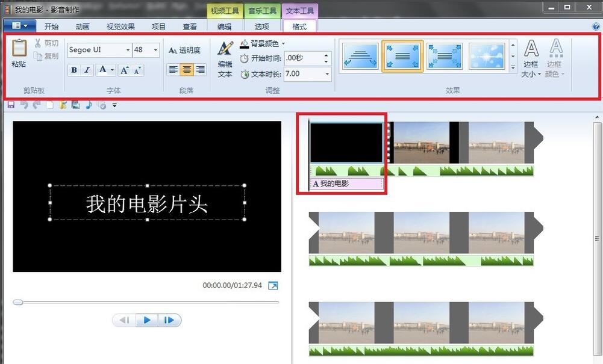Click the 粘贴 paste clipboard icon
This screenshot has height=364, width=603.
click(19, 48)
